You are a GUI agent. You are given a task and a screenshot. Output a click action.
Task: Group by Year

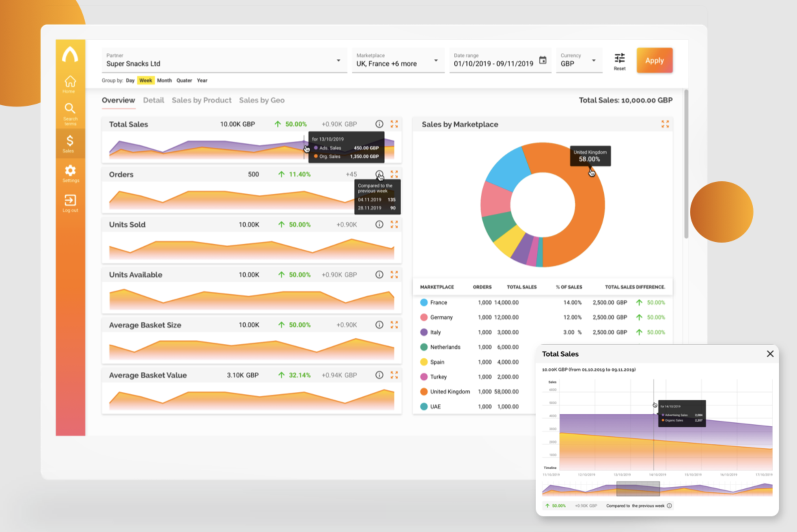click(x=202, y=80)
